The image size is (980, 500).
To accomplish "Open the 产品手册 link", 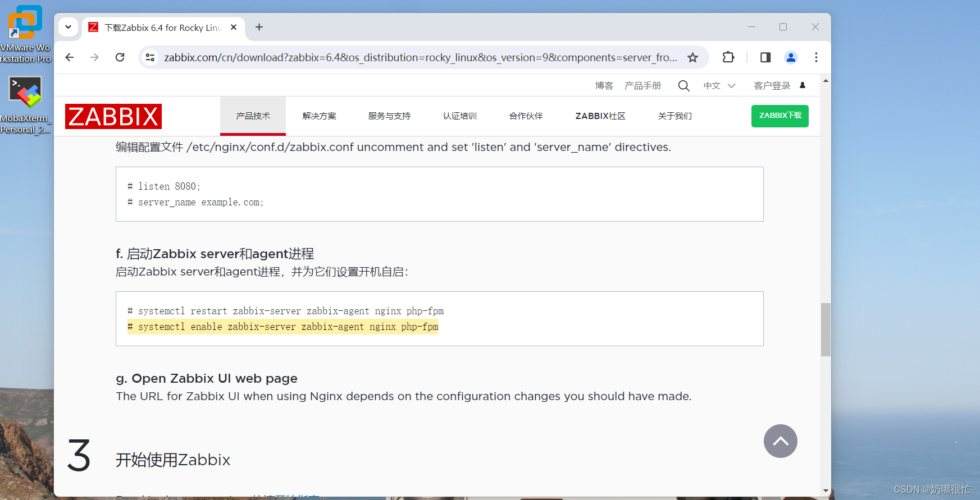I will coord(643,86).
